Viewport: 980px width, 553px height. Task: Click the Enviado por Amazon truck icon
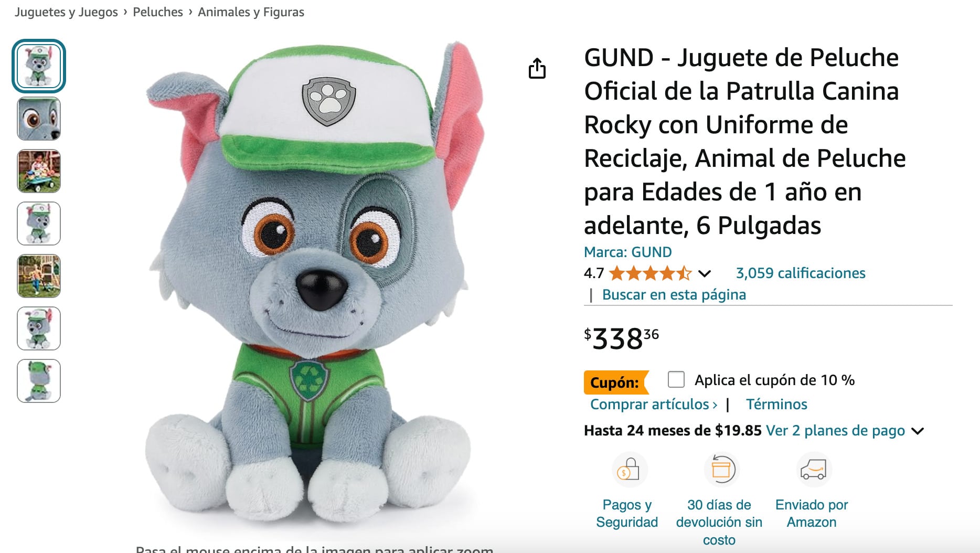point(813,470)
